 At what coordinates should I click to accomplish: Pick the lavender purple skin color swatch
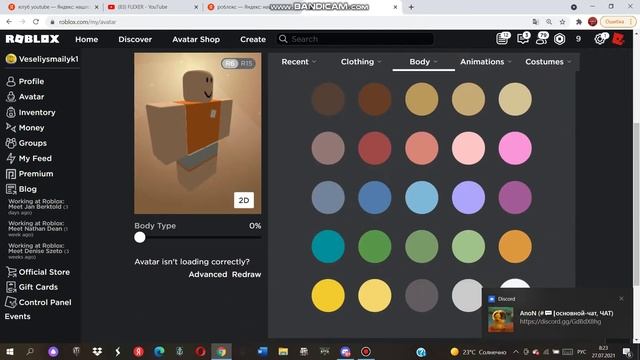click(469, 198)
